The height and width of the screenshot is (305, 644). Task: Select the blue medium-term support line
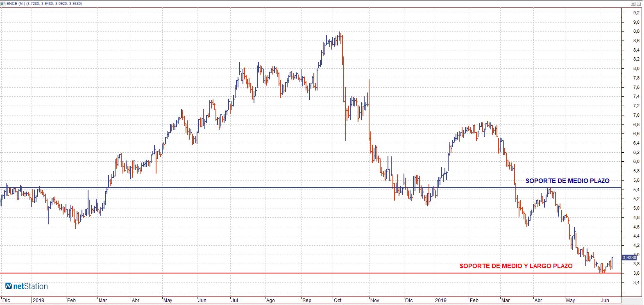click(311, 188)
